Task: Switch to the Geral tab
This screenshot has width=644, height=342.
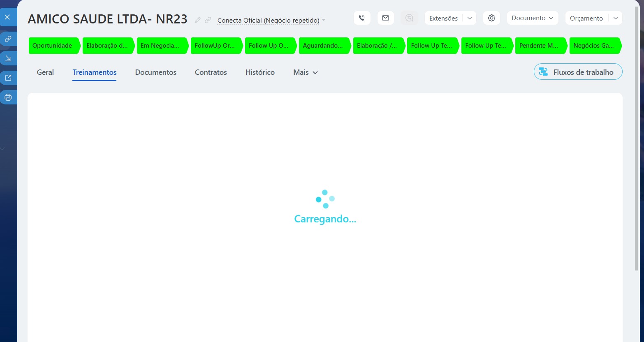Action: (45, 72)
